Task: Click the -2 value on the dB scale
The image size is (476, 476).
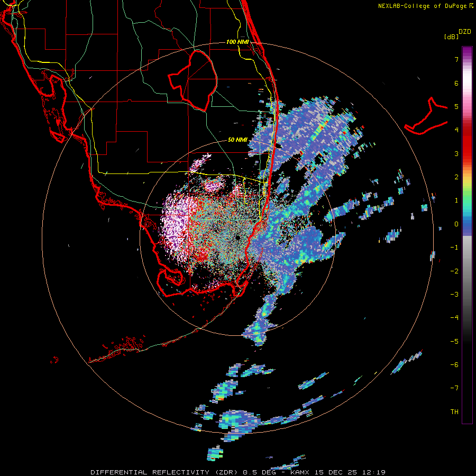Action: coord(454,271)
